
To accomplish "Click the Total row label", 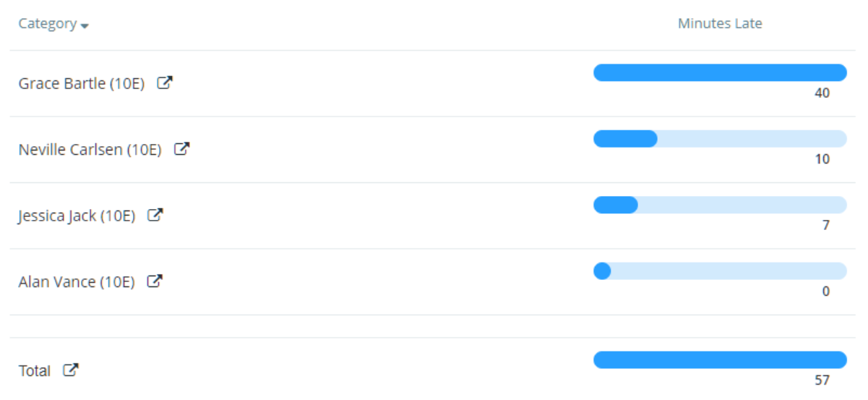I will (x=35, y=370).
